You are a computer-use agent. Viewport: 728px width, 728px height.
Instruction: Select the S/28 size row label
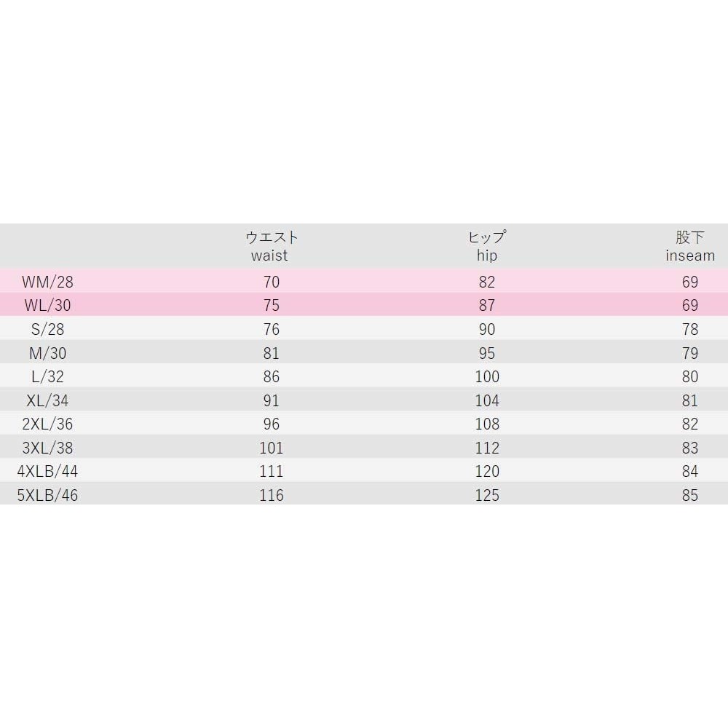(x=48, y=329)
